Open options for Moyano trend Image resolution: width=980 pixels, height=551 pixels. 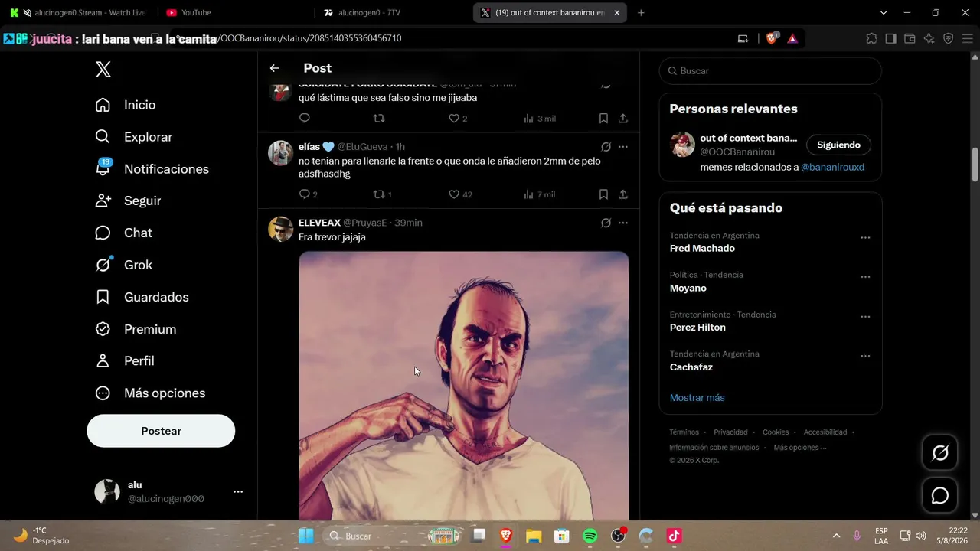[x=865, y=277]
